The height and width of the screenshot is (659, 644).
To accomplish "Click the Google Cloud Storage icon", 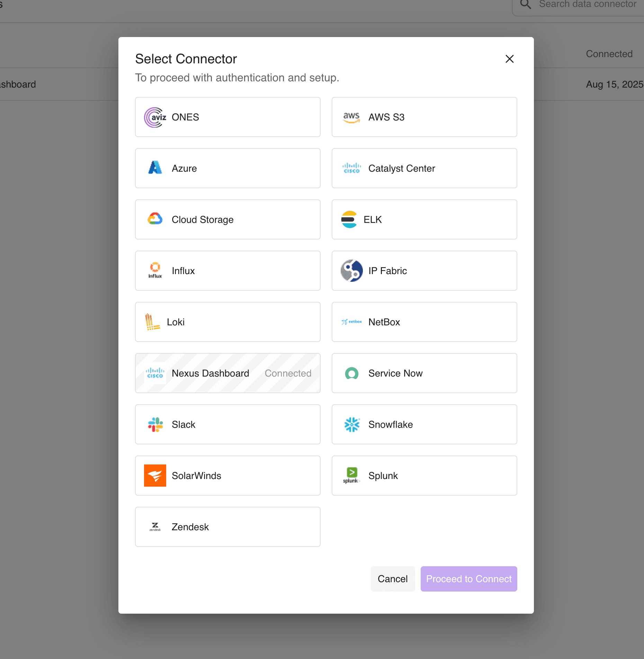I will click(x=155, y=219).
